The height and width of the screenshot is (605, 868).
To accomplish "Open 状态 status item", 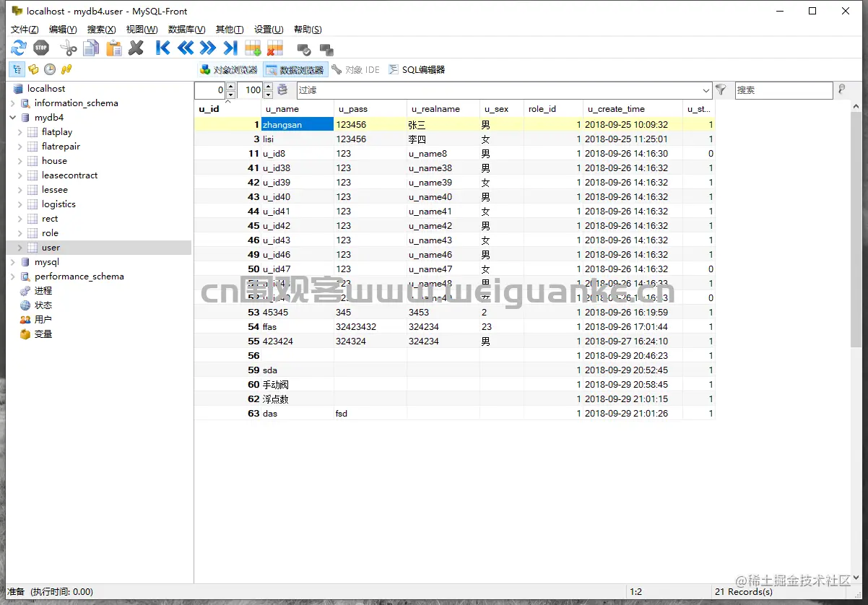I will (43, 305).
